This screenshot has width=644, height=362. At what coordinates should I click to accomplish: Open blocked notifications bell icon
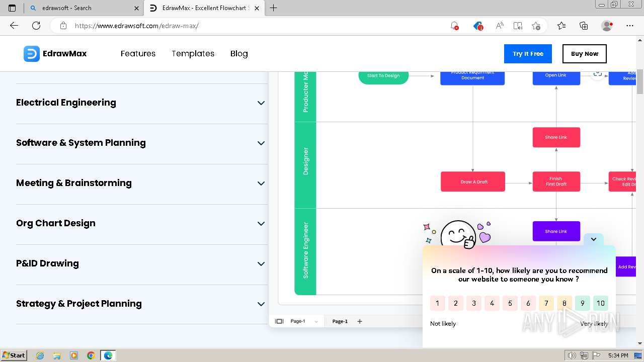[x=454, y=26]
